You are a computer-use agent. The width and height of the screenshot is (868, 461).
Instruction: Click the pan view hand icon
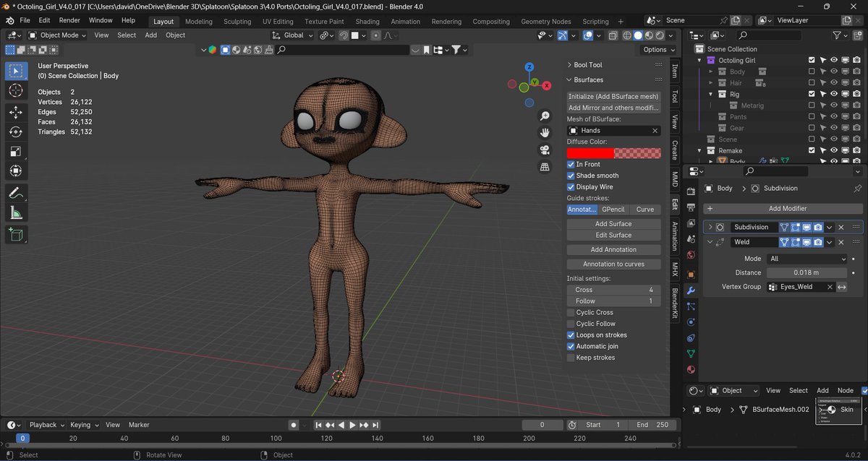[545, 133]
